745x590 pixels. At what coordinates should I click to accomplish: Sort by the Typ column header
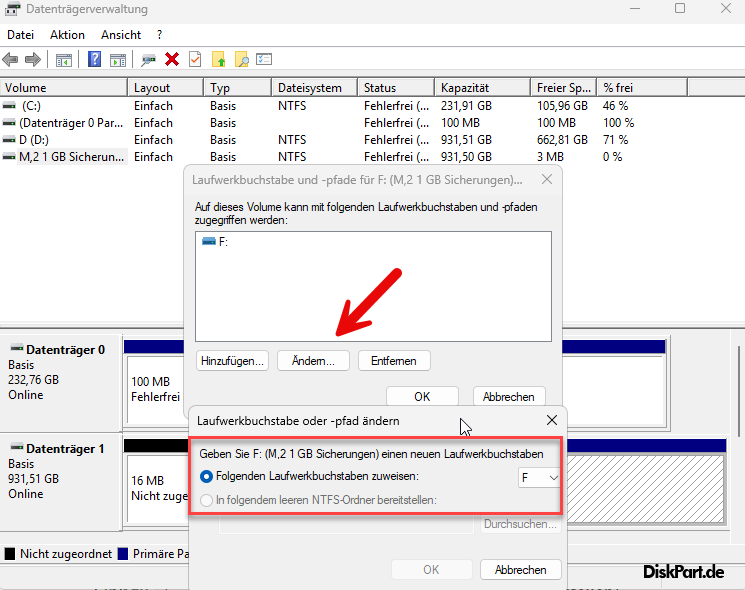click(x=238, y=88)
